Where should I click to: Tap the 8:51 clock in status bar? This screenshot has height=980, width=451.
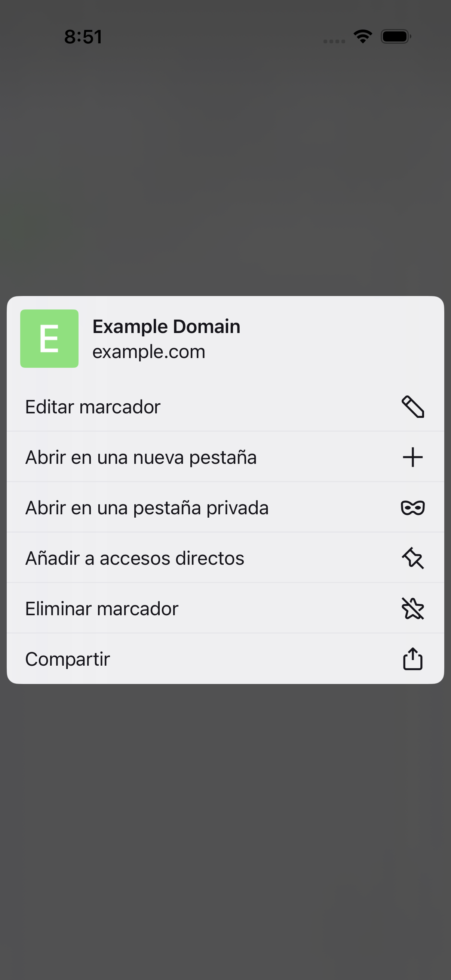83,37
